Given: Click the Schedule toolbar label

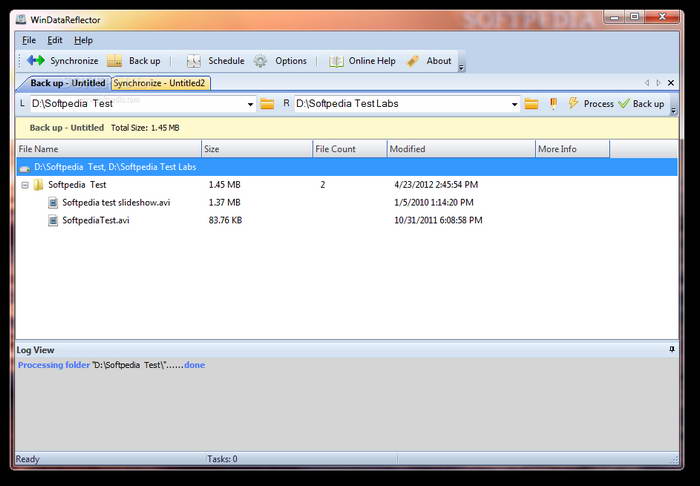Looking at the screenshot, I should (x=226, y=61).
